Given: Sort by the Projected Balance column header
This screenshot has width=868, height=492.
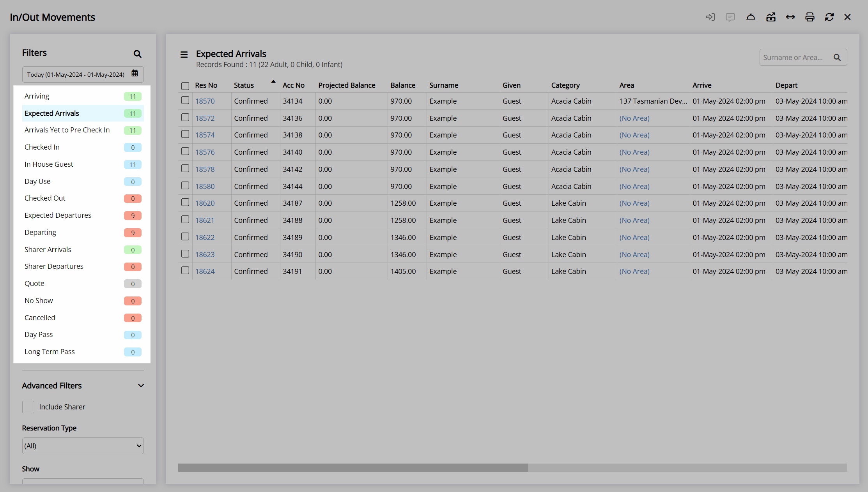Looking at the screenshot, I should 347,85.
